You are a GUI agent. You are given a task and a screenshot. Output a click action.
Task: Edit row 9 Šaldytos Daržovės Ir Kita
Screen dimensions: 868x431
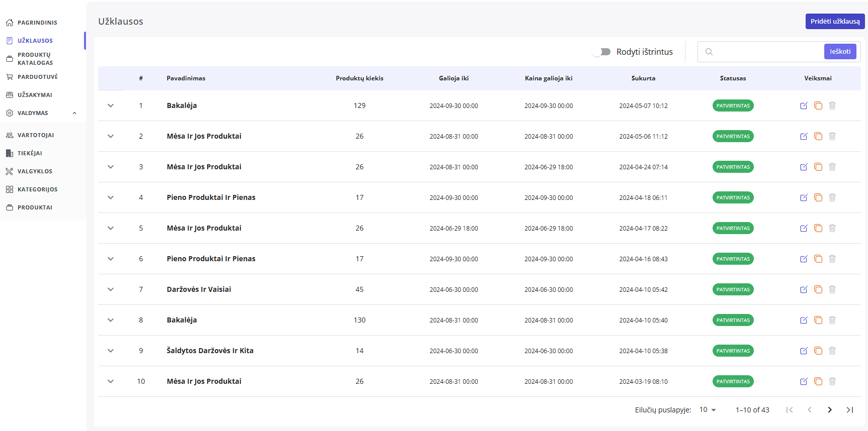pos(804,351)
